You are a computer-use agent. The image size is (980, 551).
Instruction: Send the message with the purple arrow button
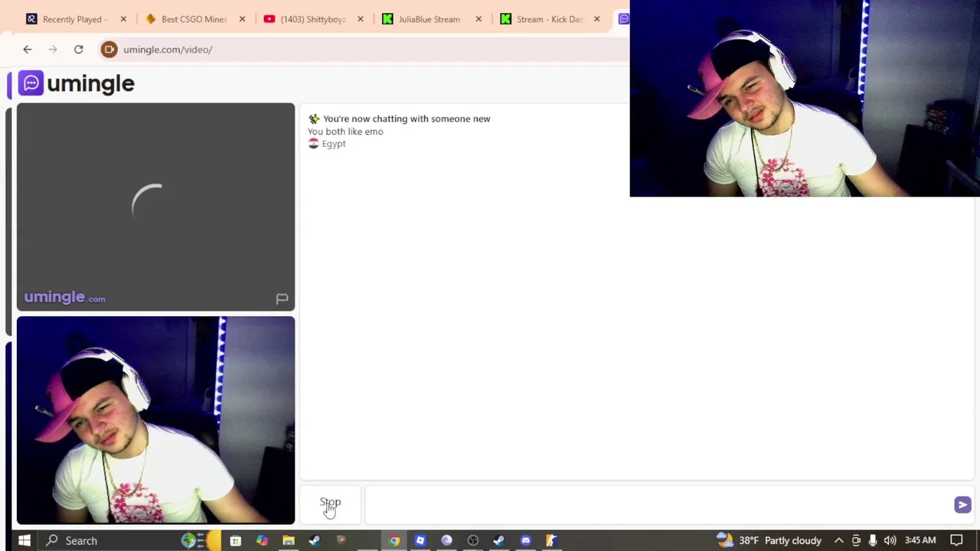[962, 504]
